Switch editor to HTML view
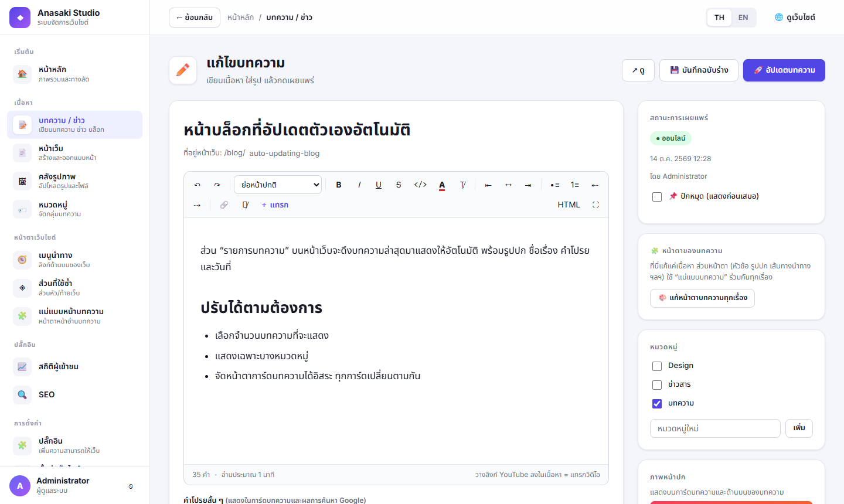Viewport: 844px width, 504px height. click(x=569, y=205)
